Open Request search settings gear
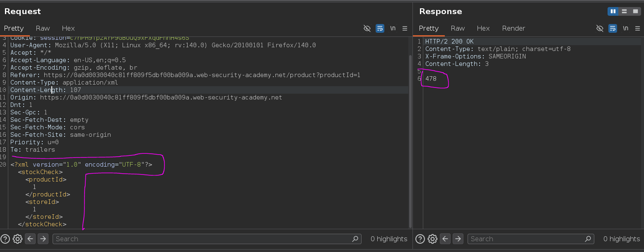This screenshot has height=252, width=644. 17,239
